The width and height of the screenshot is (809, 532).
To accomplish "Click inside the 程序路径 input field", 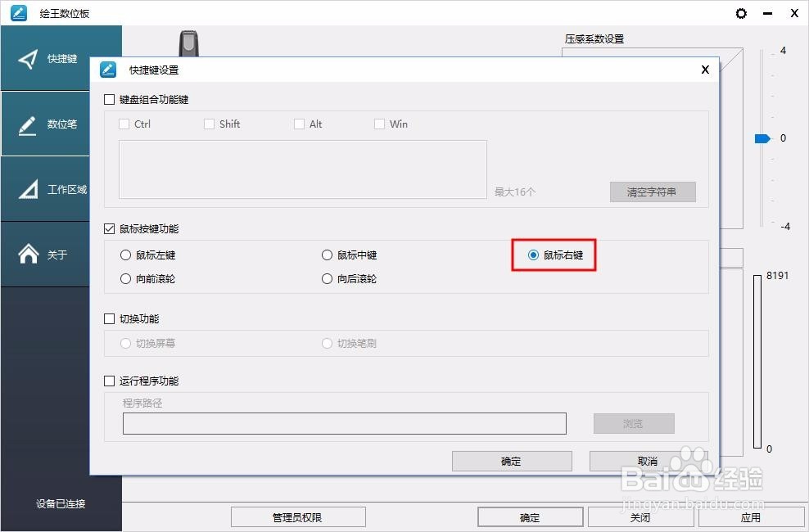I will pos(344,423).
